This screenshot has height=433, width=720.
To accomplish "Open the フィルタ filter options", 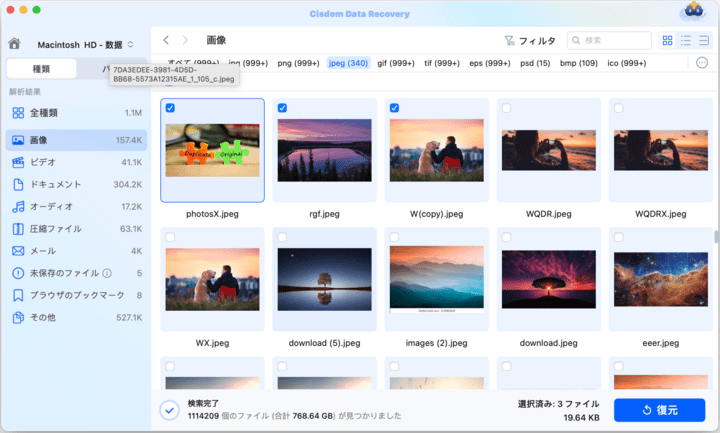I will (x=530, y=41).
